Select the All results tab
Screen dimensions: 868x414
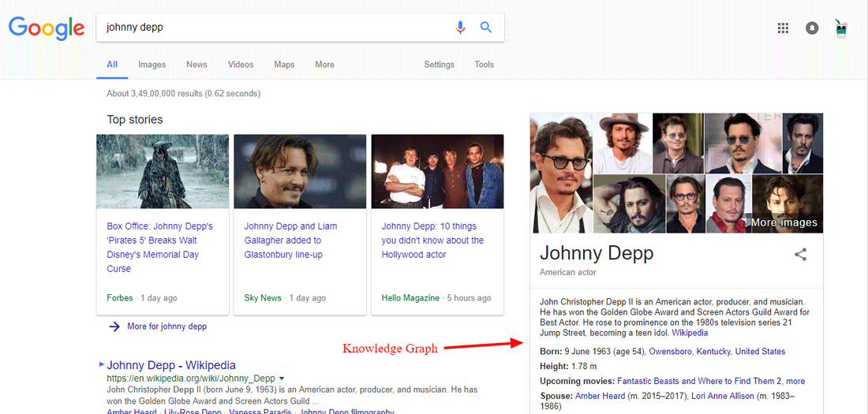[x=112, y=65]
